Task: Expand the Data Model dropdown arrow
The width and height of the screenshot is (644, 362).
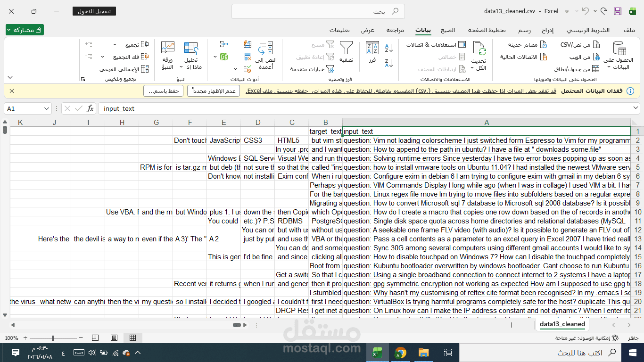Action: click(x=215, y=57)
